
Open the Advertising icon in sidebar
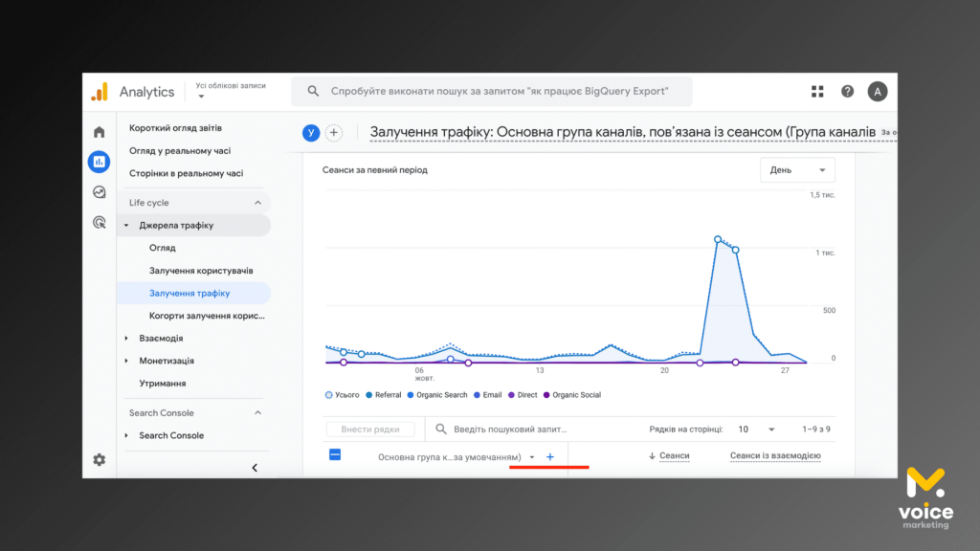point(99,222)
